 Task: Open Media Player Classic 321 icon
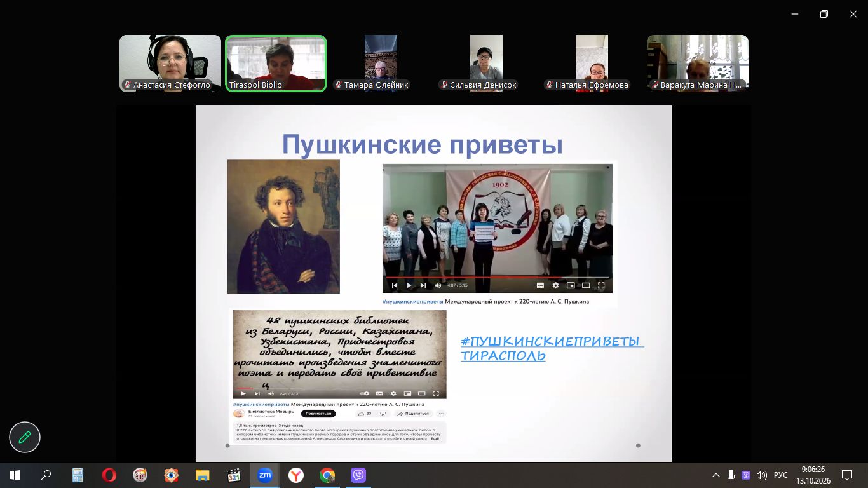234,475
